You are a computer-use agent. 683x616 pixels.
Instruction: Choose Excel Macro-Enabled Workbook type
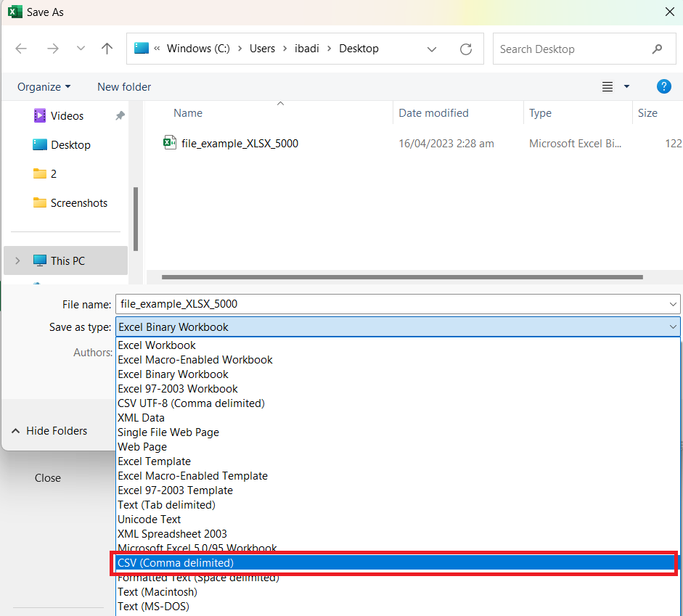398,360
